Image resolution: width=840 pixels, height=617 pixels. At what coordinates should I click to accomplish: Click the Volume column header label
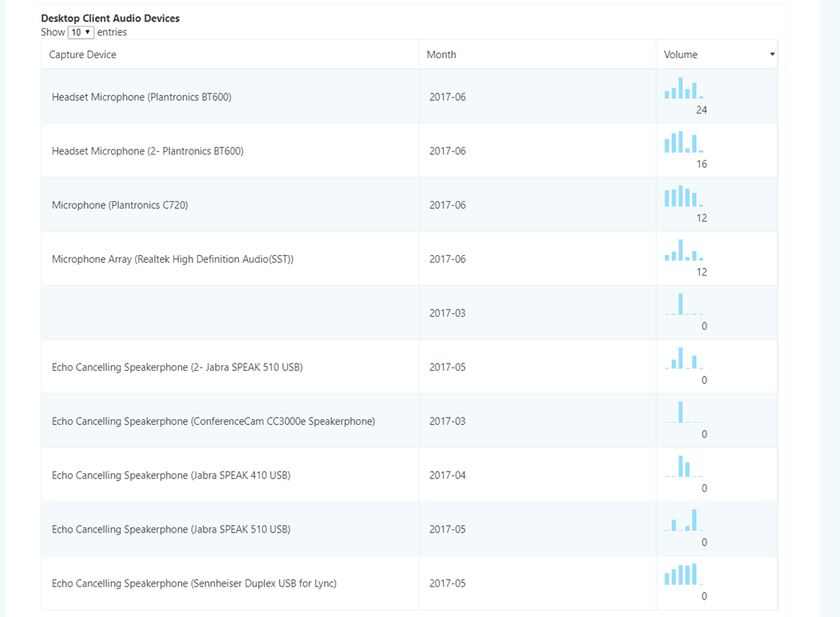click(x=681, y=55)
